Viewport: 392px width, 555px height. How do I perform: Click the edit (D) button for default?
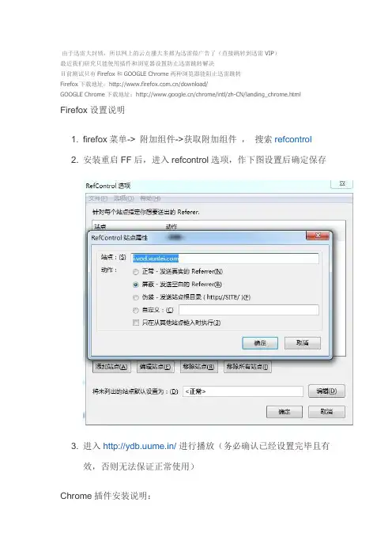[x=326, y=391]
